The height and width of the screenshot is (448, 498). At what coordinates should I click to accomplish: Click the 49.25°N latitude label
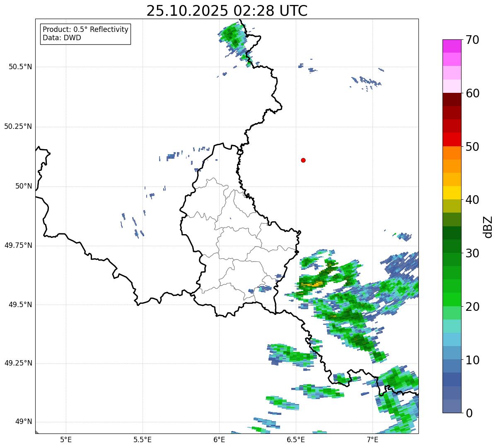[x=18, y=363]
